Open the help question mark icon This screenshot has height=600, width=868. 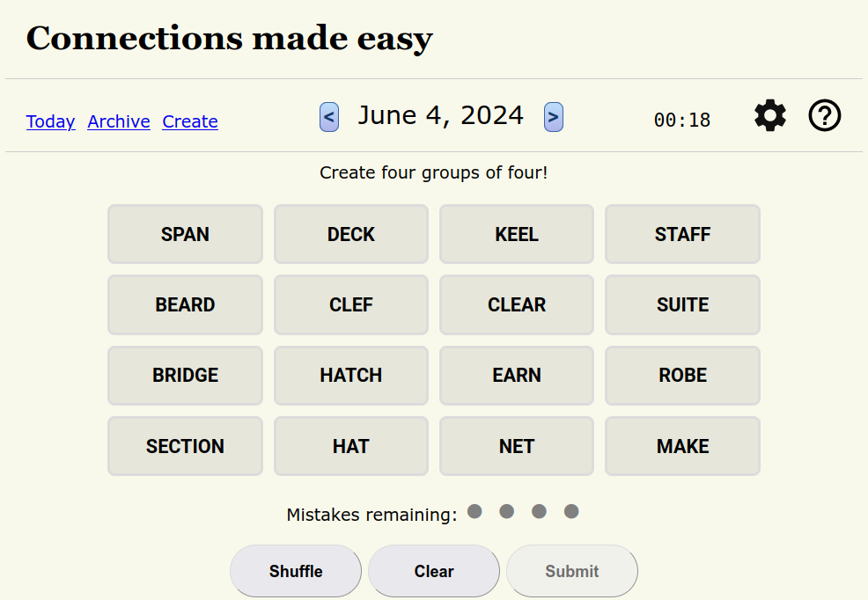pos(825,116)
